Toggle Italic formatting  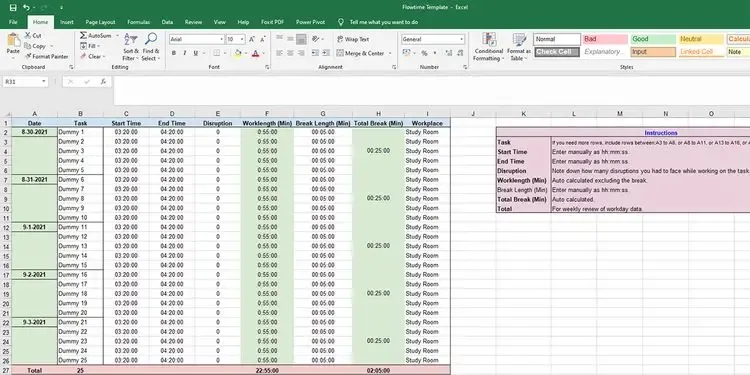click(x=185, y=53)
